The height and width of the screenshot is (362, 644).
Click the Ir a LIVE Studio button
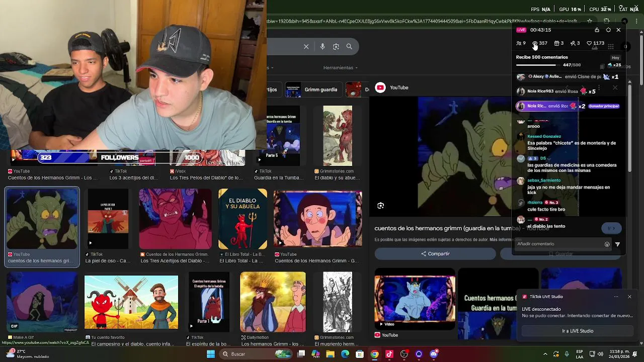[578, 331]
